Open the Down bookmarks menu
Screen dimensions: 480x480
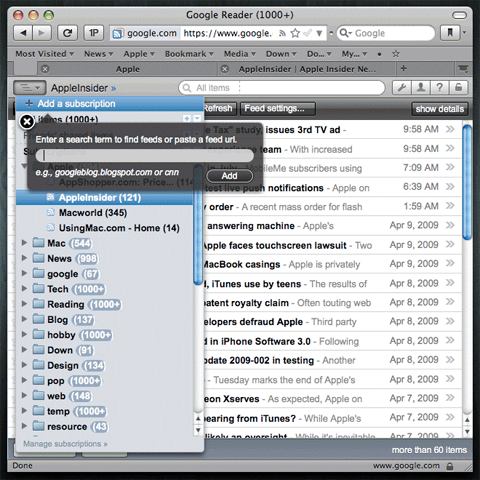281,54
